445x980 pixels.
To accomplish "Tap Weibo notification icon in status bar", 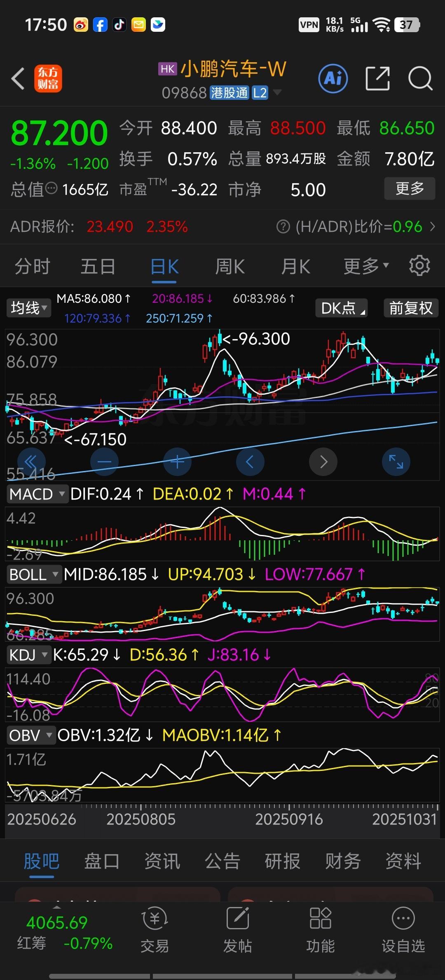I will click(x=81, y=25).
